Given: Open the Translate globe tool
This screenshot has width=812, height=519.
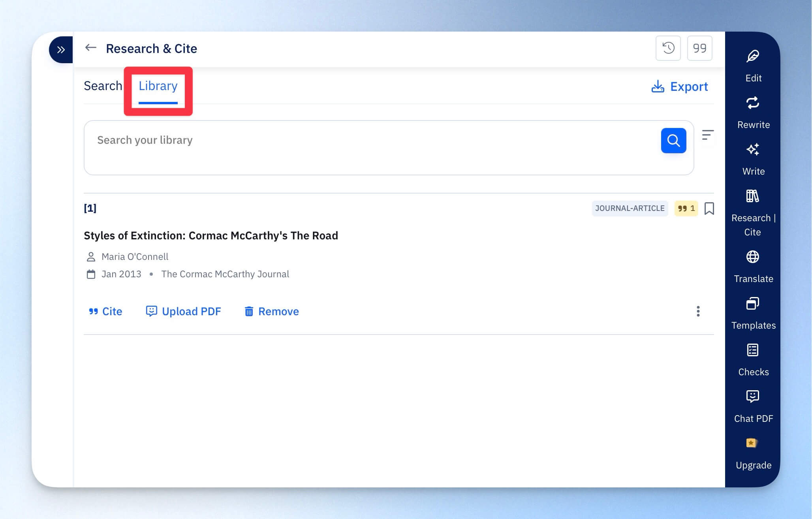Looking at the screenshot, I should (x=753, y=257).
